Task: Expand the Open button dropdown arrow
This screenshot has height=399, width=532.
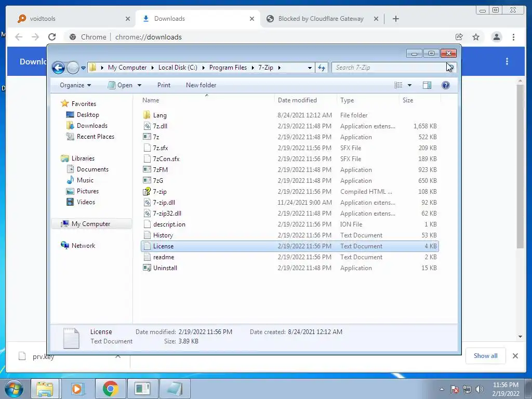Action: [x=139, y=85]
